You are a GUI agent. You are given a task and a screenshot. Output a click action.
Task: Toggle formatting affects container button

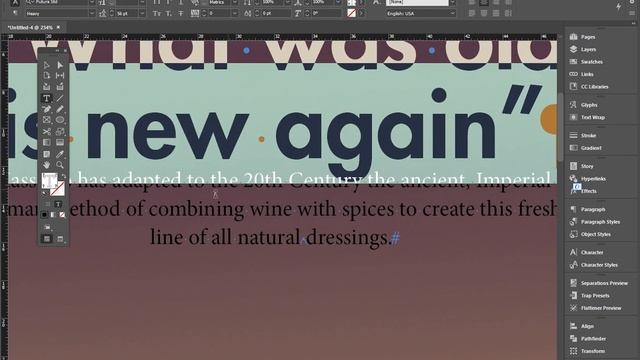[47, 204]
